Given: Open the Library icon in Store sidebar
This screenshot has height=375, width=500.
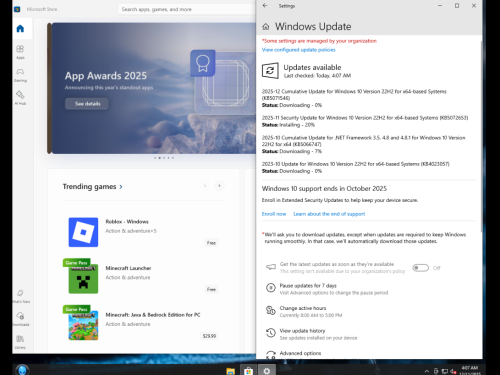Looking at the screenshot, I should click(x=20, y=341).
